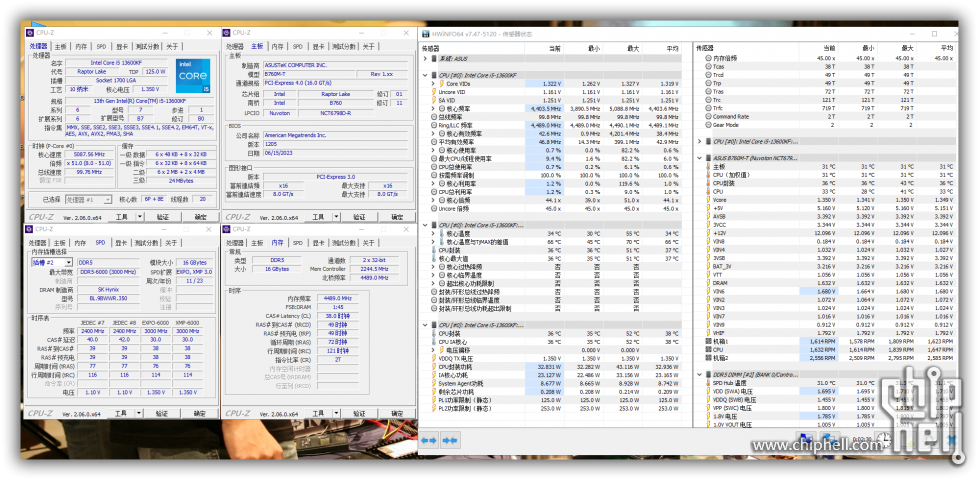Switch to 处理器 tab in CPU-Z SPD window
This screenshot has width=979, height=480.
(38, 243)
